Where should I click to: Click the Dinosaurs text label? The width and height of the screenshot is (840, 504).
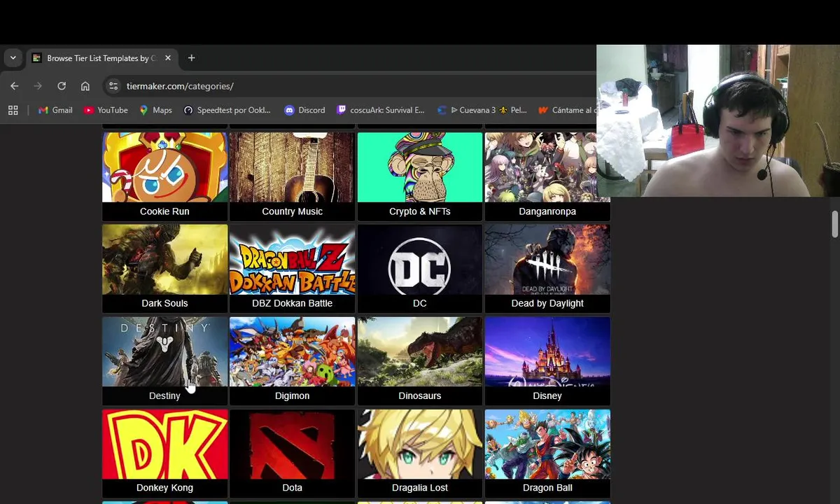coord(419,395)
